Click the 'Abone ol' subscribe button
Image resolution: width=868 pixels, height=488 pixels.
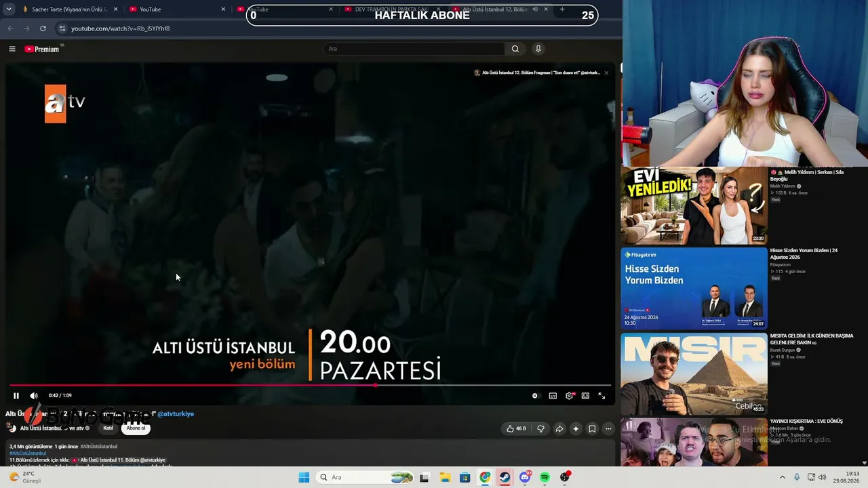tap(136, 428)
